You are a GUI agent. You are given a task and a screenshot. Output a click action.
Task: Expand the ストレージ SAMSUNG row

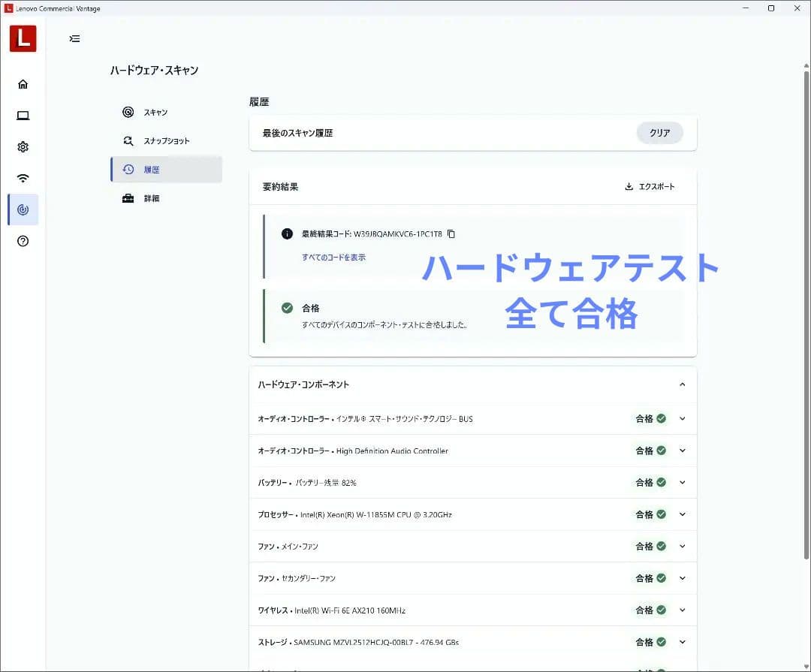pyautogui.click(x=682, y=642)
